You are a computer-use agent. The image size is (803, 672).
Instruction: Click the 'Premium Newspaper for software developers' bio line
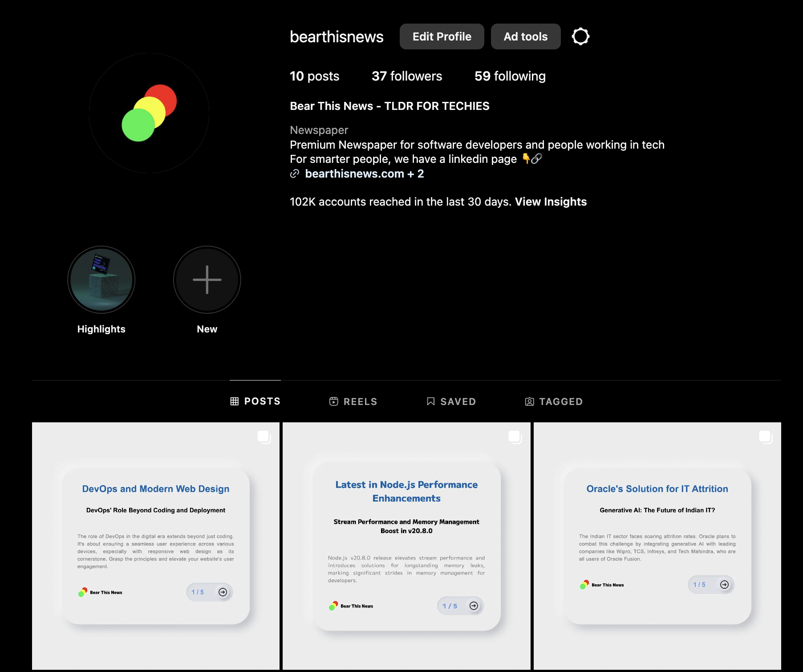pyautogui.click(x=477, y=145)
